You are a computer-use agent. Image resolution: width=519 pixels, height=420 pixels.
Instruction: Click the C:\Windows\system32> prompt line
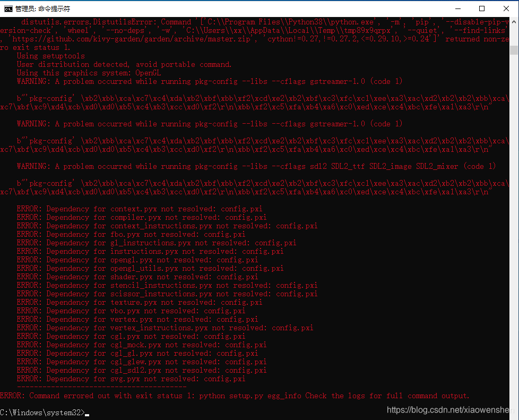point(45,413)
